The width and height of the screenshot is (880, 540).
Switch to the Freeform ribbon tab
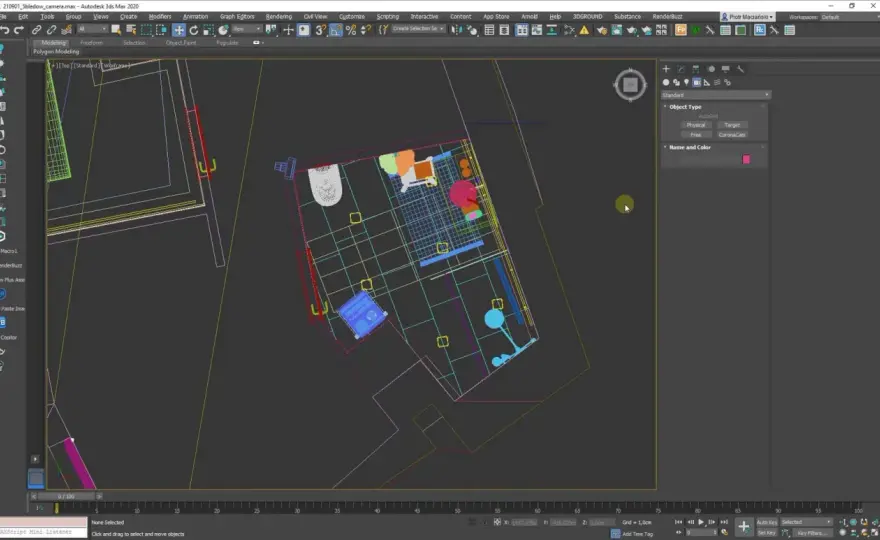pyautogui.click(x=91, y=43)
